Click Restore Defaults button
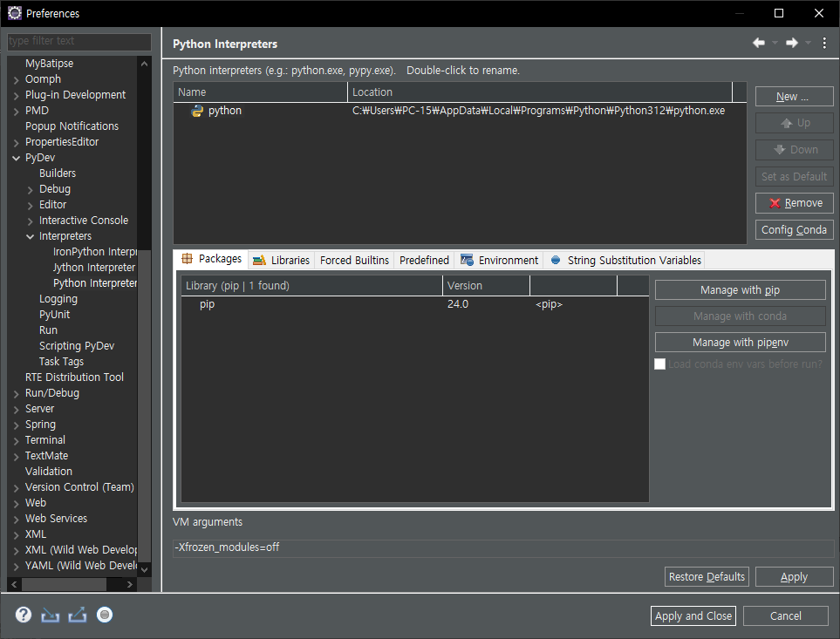 707,577
